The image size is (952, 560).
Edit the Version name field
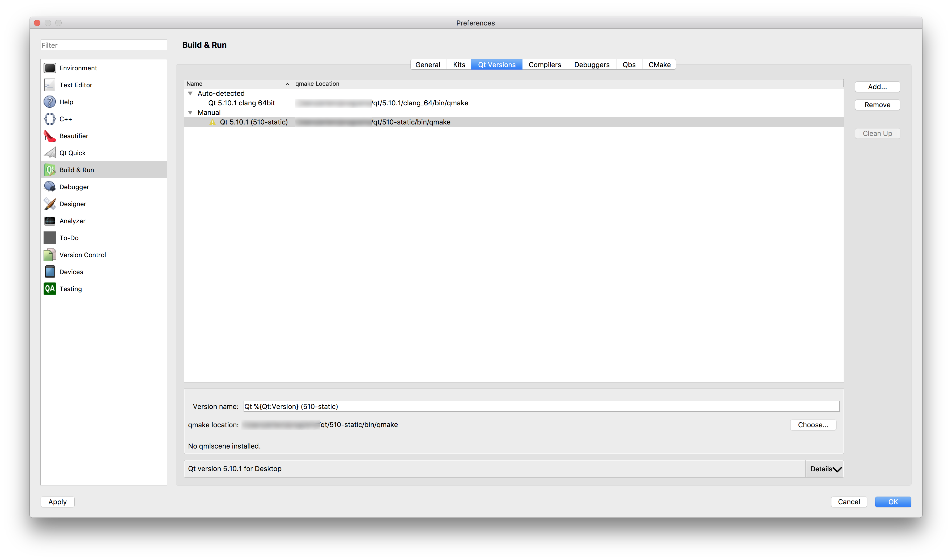(x=541, y=406)
